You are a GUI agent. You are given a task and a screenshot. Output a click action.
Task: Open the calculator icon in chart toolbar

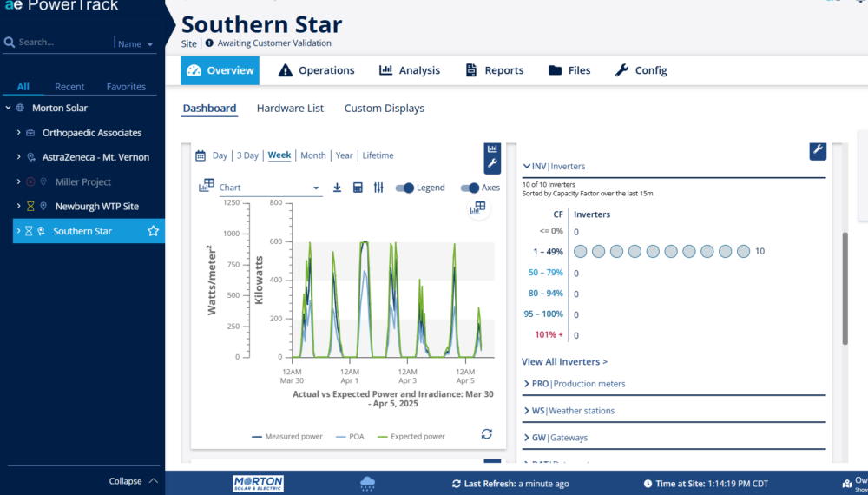pos(358,188)
